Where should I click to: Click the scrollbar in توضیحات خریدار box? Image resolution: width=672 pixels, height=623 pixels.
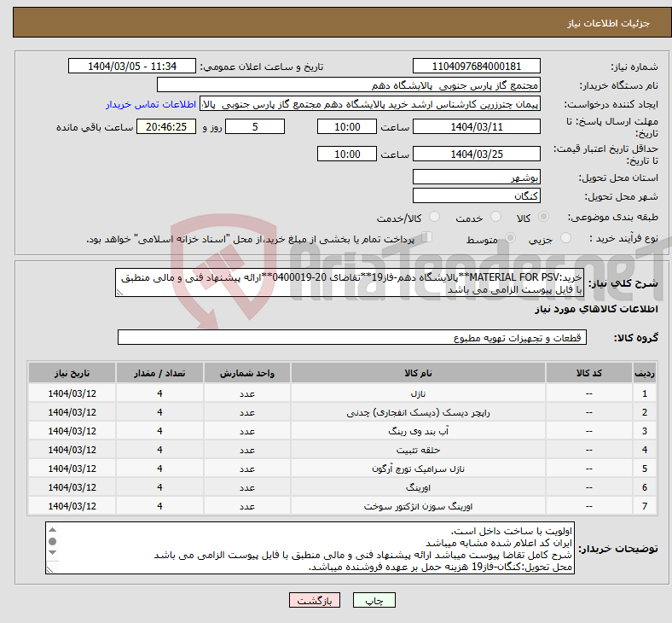53,548
